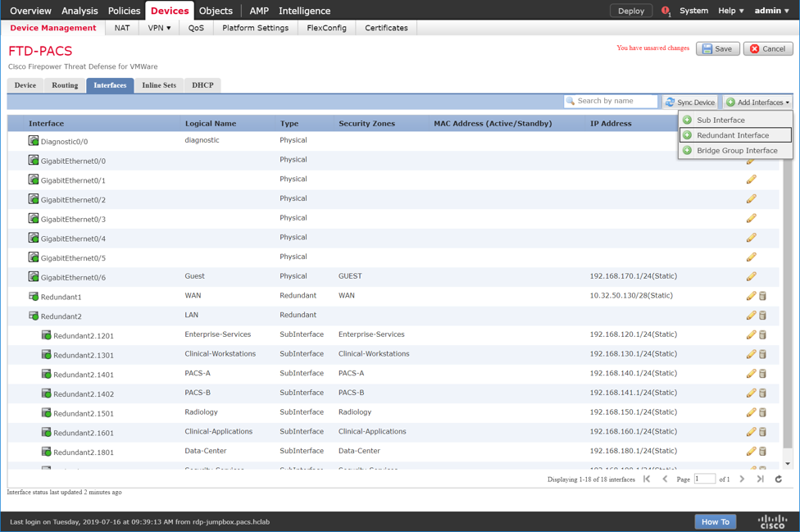Click the Search by name field

[615, 102]
